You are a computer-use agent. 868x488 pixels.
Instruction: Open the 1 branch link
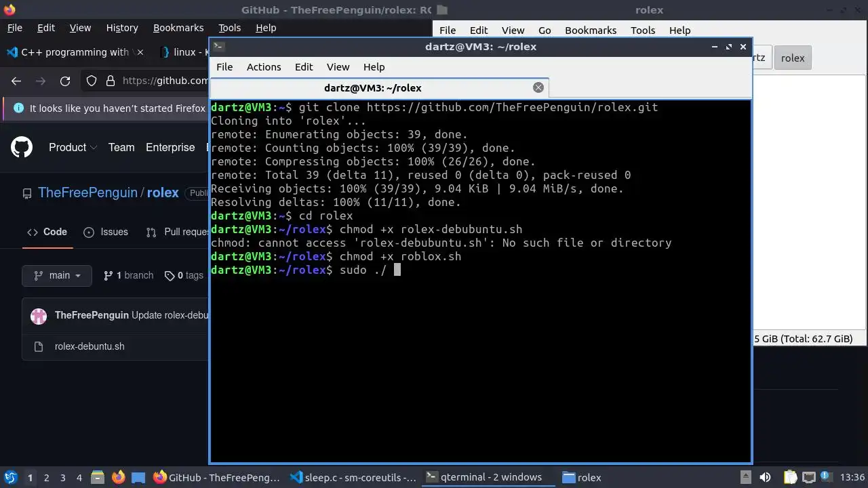[x=128, y=275]
